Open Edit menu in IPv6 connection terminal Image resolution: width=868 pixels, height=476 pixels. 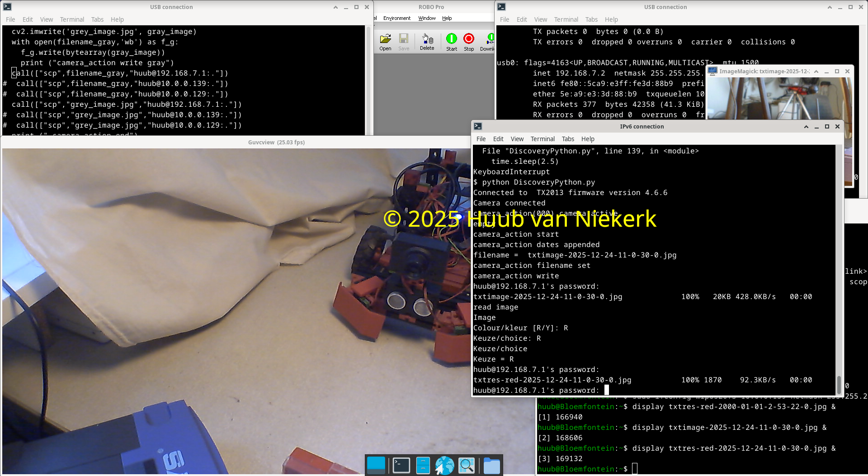pos(498,139)
